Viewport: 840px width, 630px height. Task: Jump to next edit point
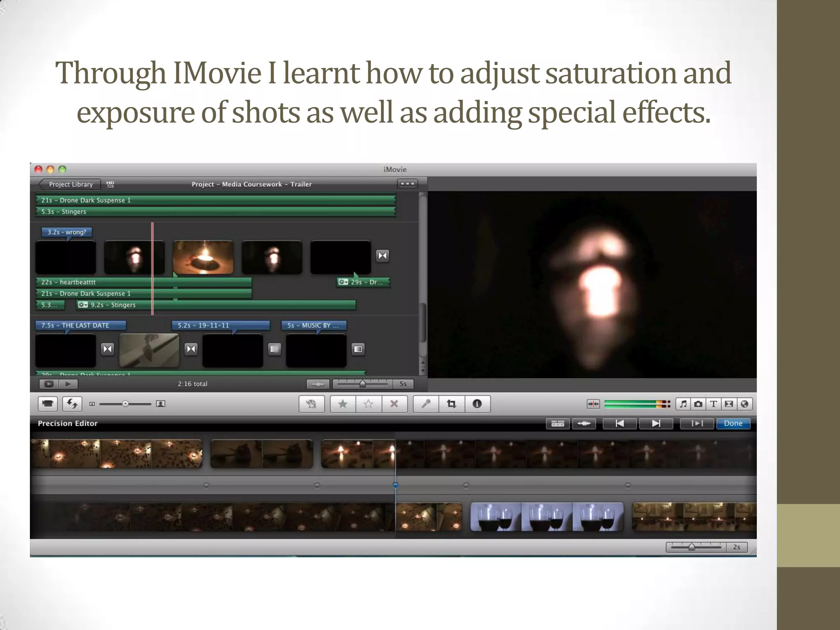click(656, 423)
